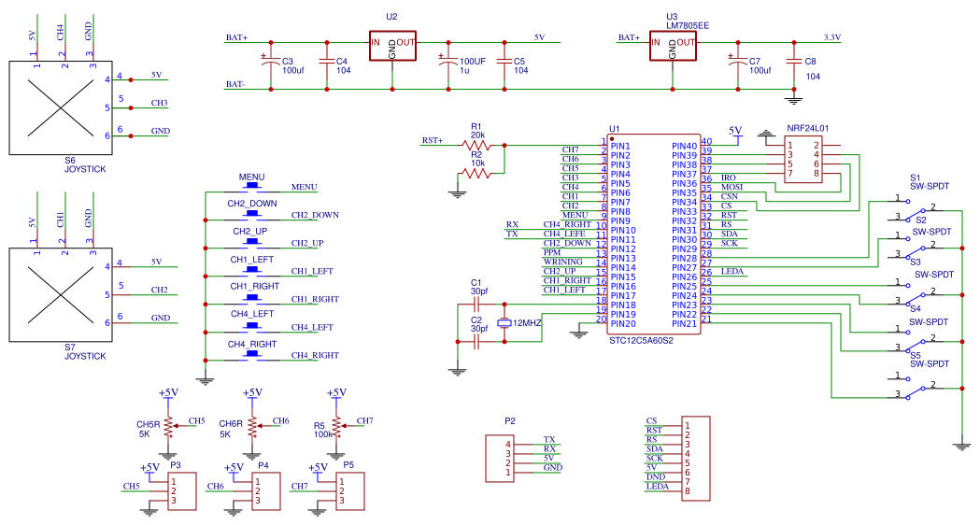Screen dimensions: 980x525
Task: Select the NRF24L01 module symbol
Action: (x=803, y=159)
